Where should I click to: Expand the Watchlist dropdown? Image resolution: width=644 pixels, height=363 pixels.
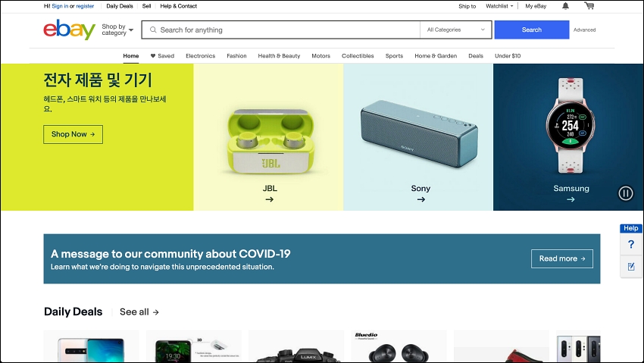coord(499,6)
